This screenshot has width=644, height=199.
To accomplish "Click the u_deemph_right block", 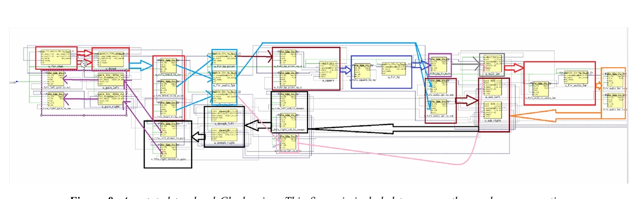I will point(224,134).
